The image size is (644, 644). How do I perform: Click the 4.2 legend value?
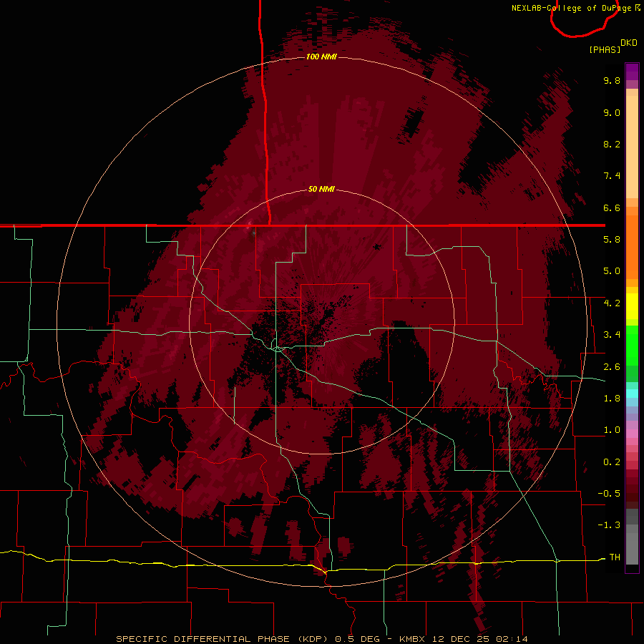coord(612,303)
